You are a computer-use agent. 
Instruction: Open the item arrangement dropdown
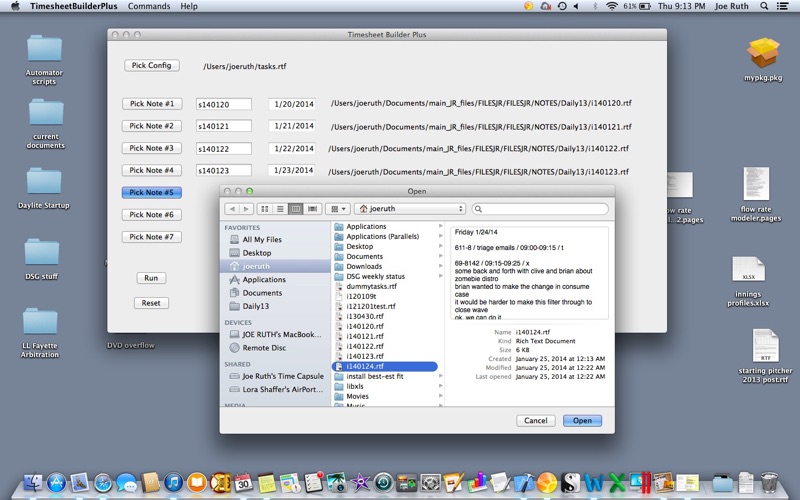[x=338, y=209]
